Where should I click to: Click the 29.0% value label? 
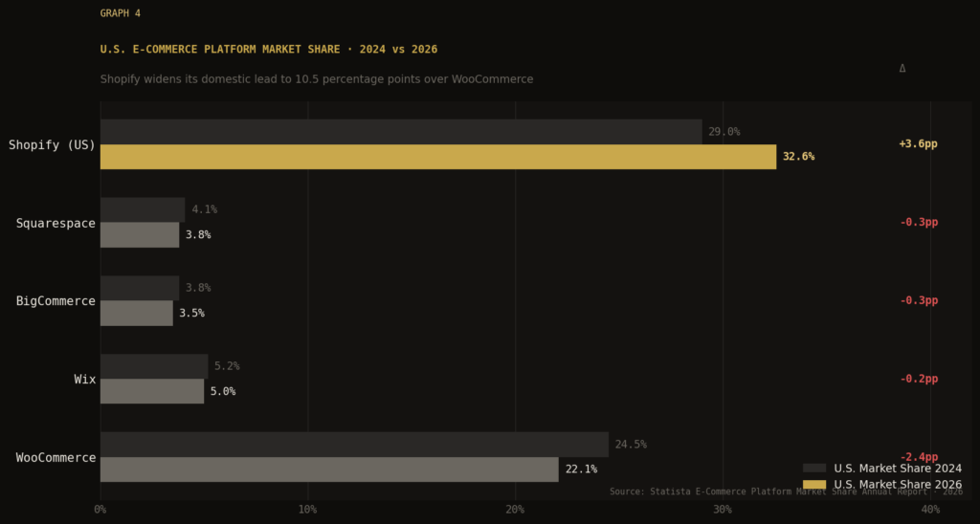(724, 132)
